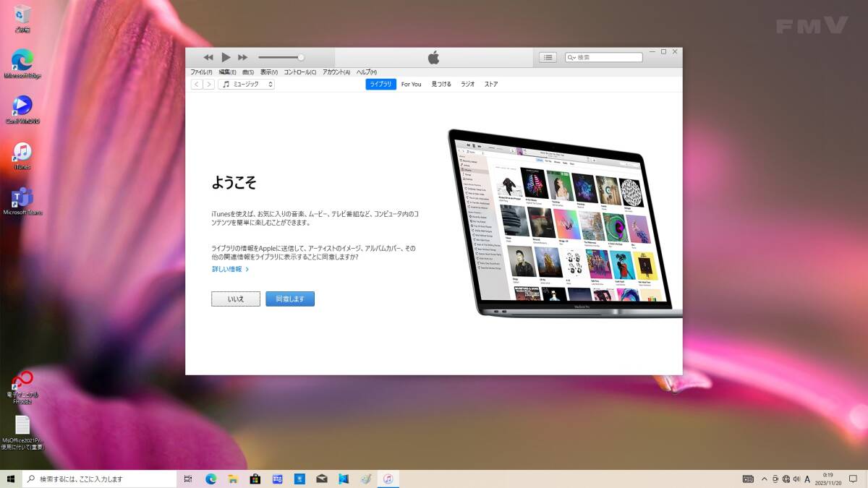Switch to the For You tab

(411, 85)
